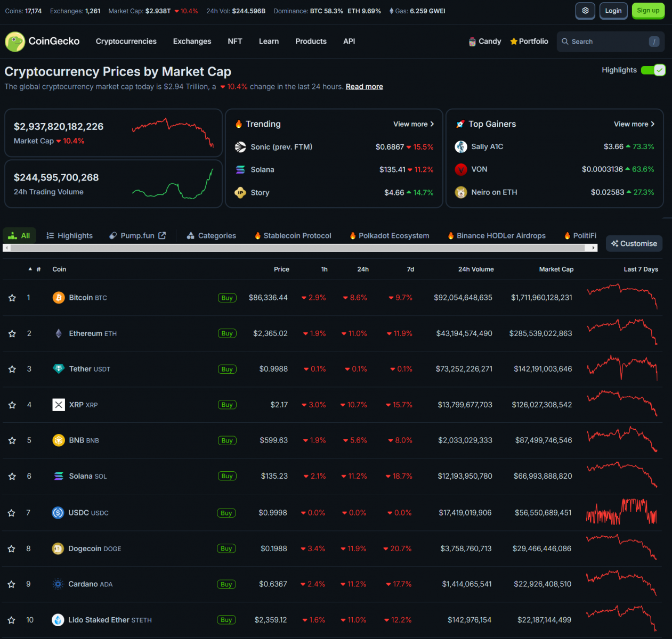Toggle the Highlights switch off
This screenshot has width=672, height=639.
653,70
